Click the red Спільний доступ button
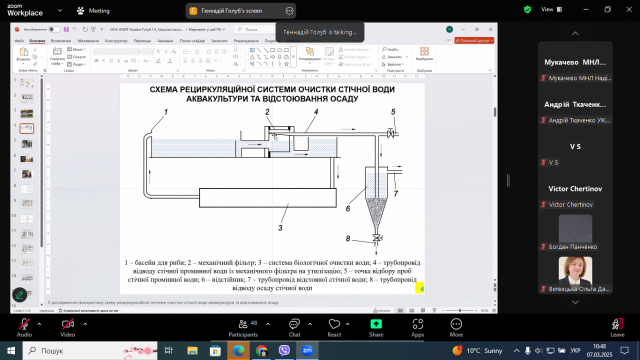Viewport: 640px width, 360px height. [474, 41]
